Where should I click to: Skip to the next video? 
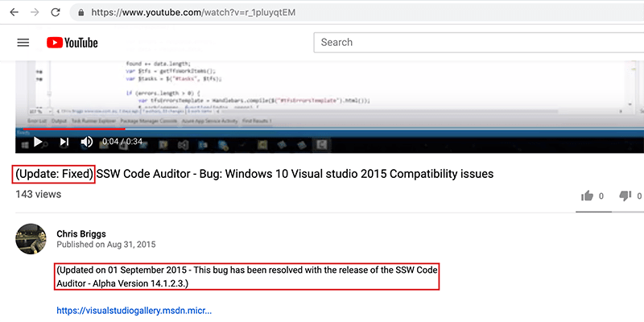point(64,142)
